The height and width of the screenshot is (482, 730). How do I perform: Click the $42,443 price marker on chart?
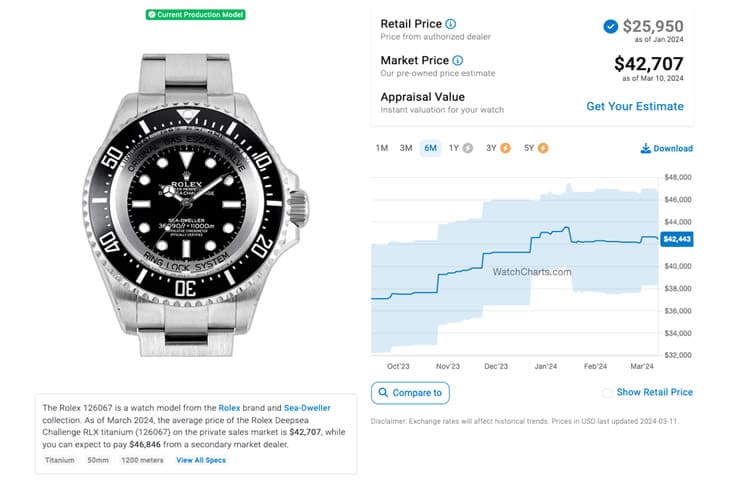pos(676,239)
